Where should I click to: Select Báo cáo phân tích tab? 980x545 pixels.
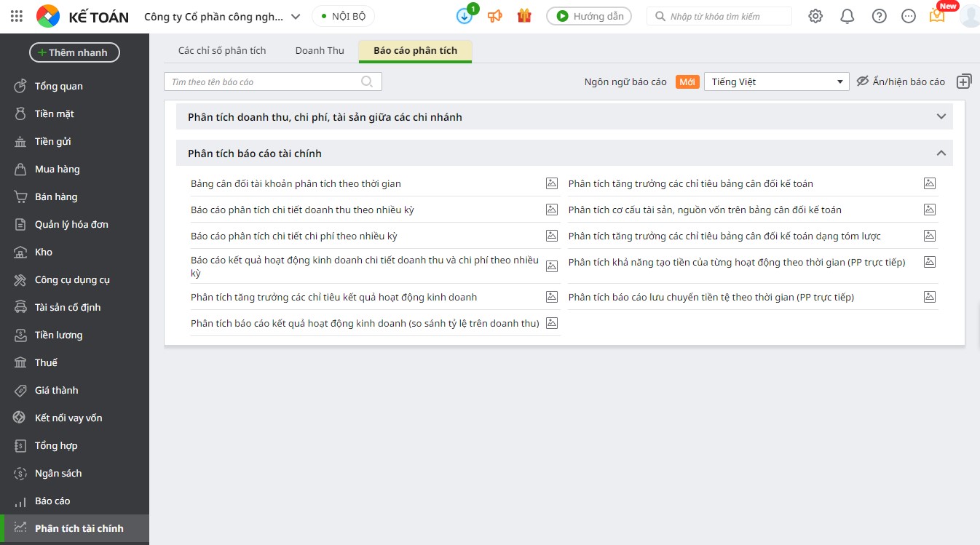[x=415, y=51]
